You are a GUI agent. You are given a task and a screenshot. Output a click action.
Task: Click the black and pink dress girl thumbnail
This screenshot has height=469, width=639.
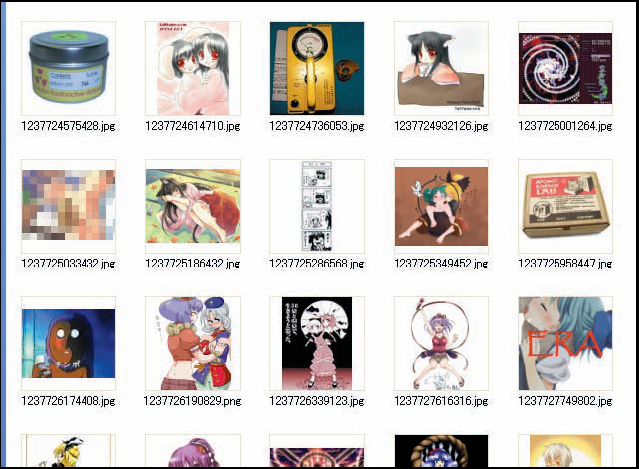(x=317, y=343)
